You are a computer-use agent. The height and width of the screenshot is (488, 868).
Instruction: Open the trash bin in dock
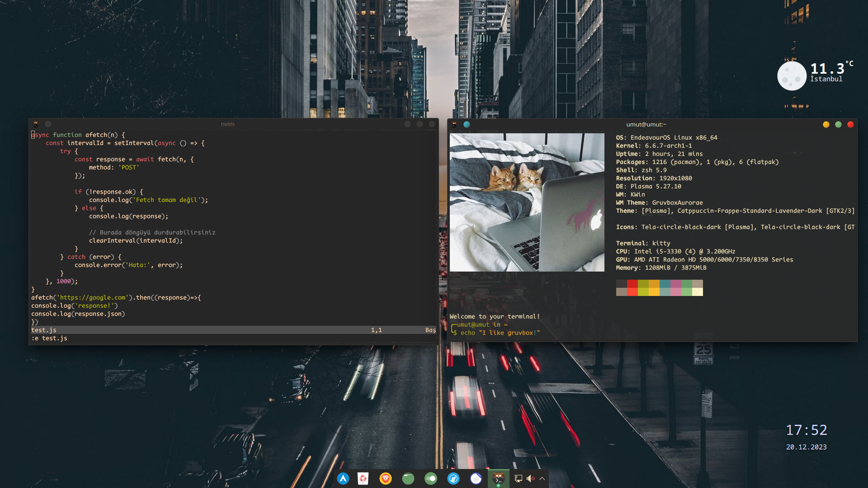[x=363, y=479]
